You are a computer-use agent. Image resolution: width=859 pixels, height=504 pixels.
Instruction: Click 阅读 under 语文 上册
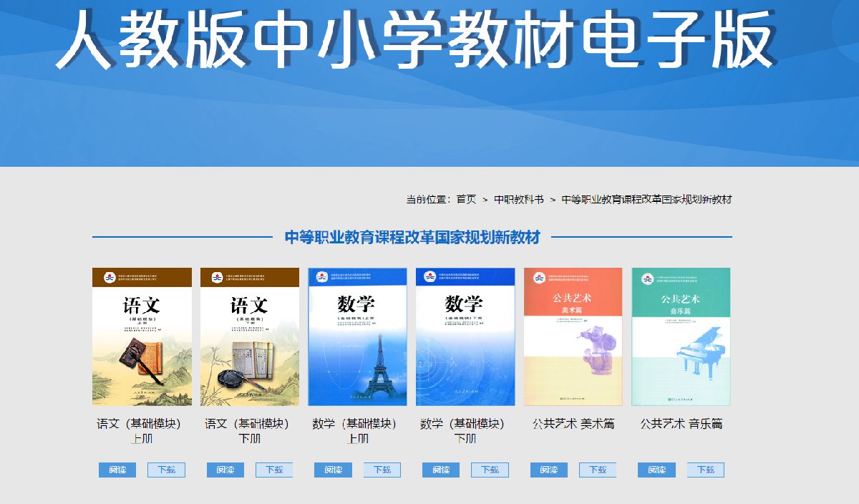click(117, 470)
